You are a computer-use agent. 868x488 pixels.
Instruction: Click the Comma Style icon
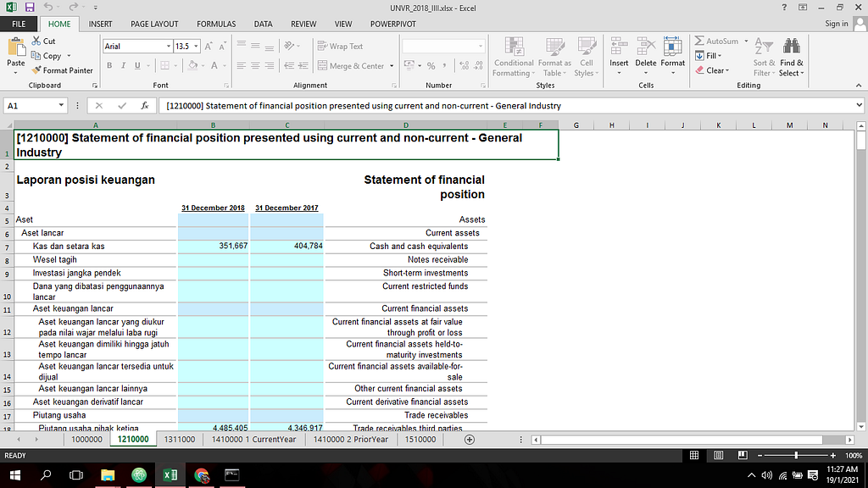click(x=444, y=66)
